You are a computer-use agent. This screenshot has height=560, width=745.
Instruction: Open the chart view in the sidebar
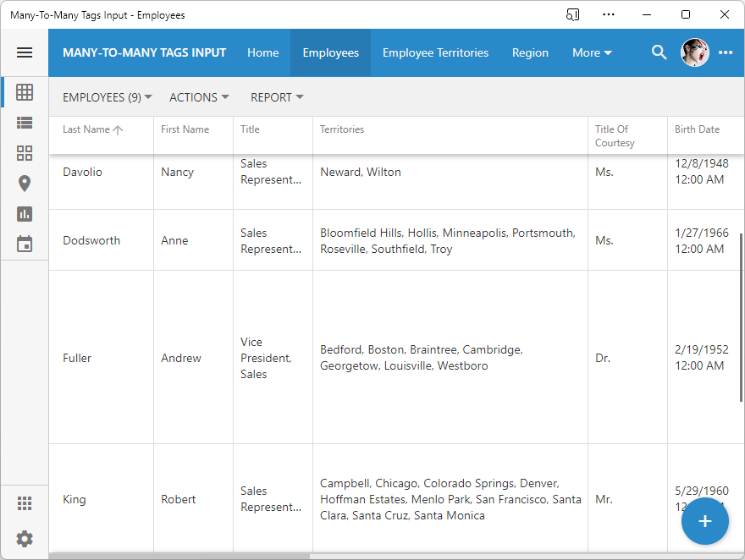(25, 214)
